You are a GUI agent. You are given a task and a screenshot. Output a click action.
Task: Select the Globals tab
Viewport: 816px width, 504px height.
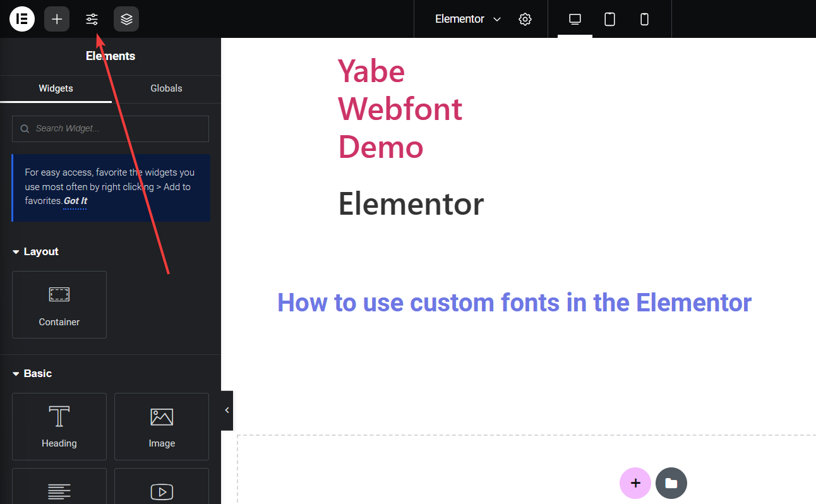[166, 88]
